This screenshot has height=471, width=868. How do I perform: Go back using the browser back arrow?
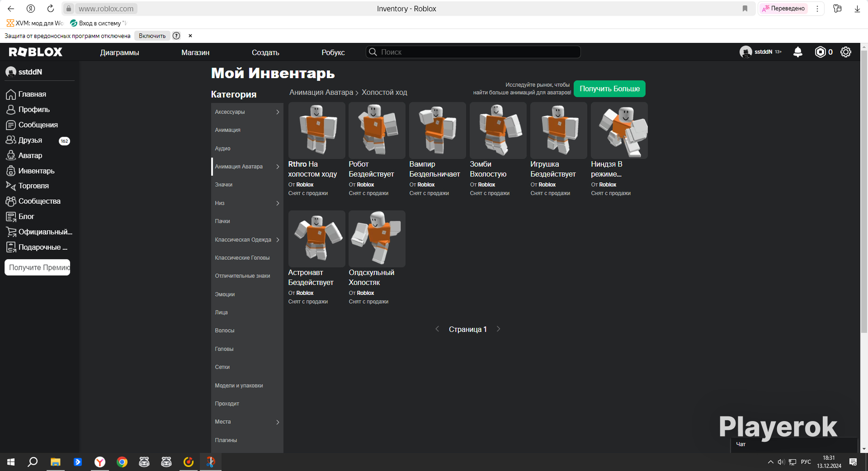click(x=11, y=8)
